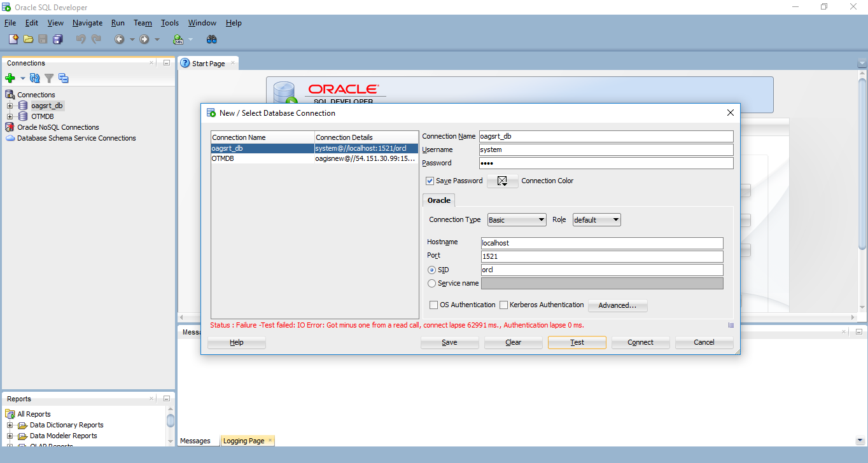Click the New file toolbar icon
This screenshot has width=868, height=463.
click(x=13, y=39)
